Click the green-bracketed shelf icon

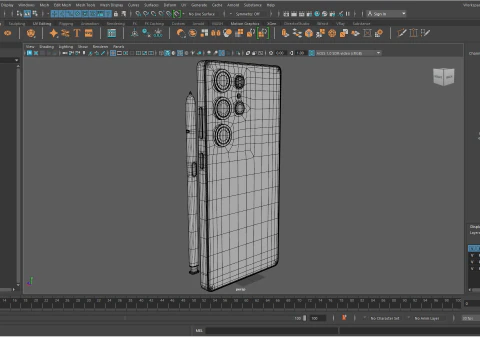click(263, 33)
